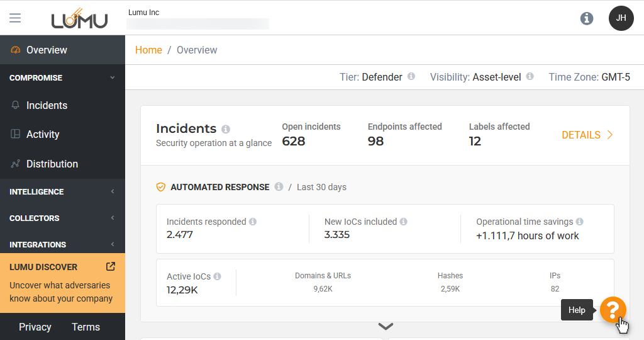Click info icon next to Automated Response

[x=279, y=187]
